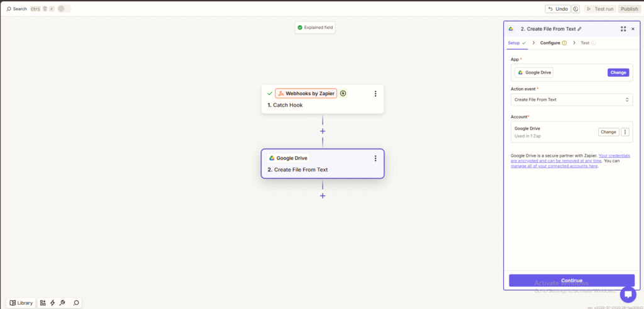
Task: Add a step between Catch Hook and Google Drive
Action: [x=323, y=131]
